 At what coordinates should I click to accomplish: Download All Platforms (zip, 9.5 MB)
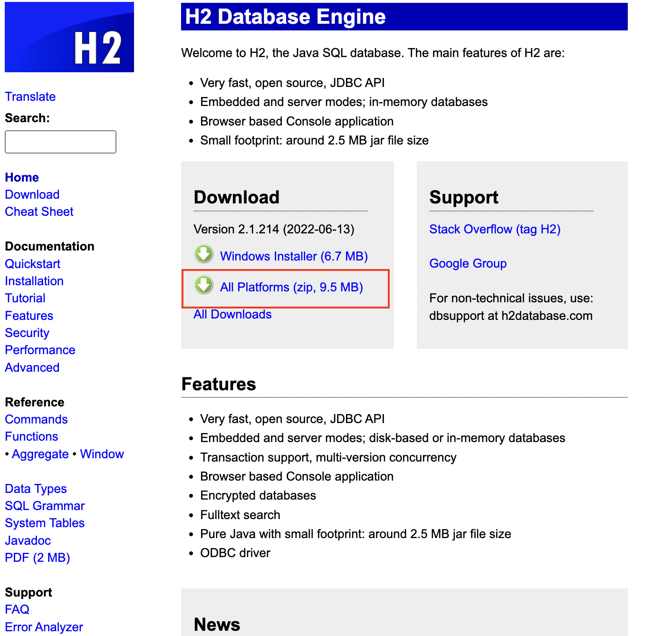tap(292, 287)
